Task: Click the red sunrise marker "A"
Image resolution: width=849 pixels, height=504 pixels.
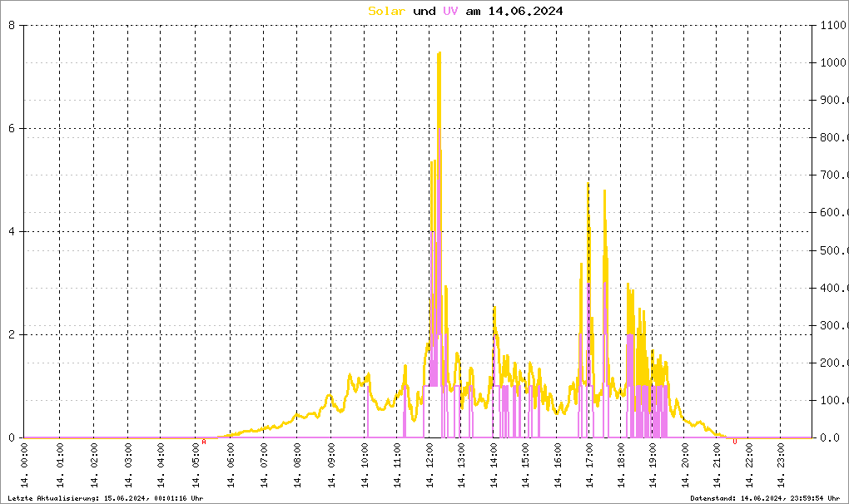Action: point(204,442)
